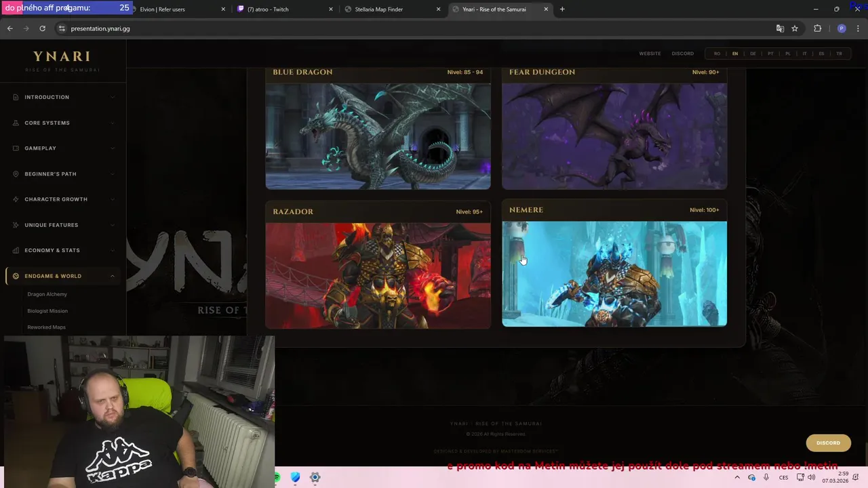868x488 pixels.
Task: Open the Blue Dragon boss image
Action: pos(378,136)
